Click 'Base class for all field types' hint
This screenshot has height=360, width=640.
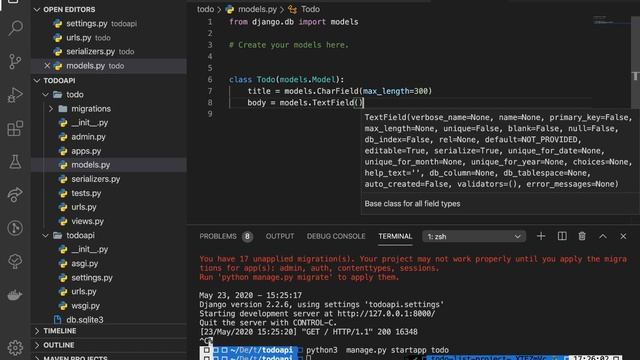(412, 204)
